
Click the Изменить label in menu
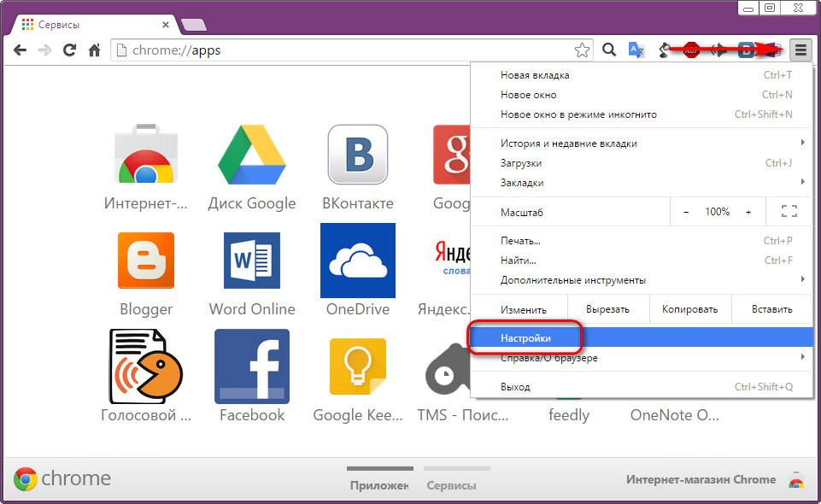coord(523,310)
